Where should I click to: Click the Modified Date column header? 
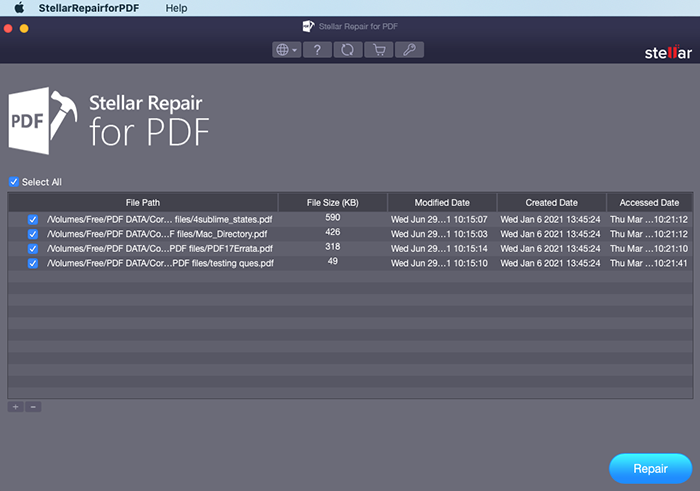tap(442, 203)
